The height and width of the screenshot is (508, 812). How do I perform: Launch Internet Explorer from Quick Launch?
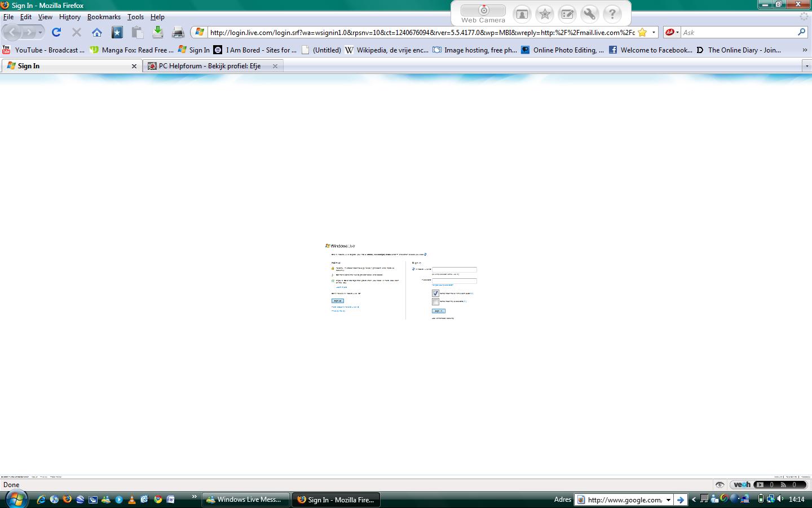(41, 500)
